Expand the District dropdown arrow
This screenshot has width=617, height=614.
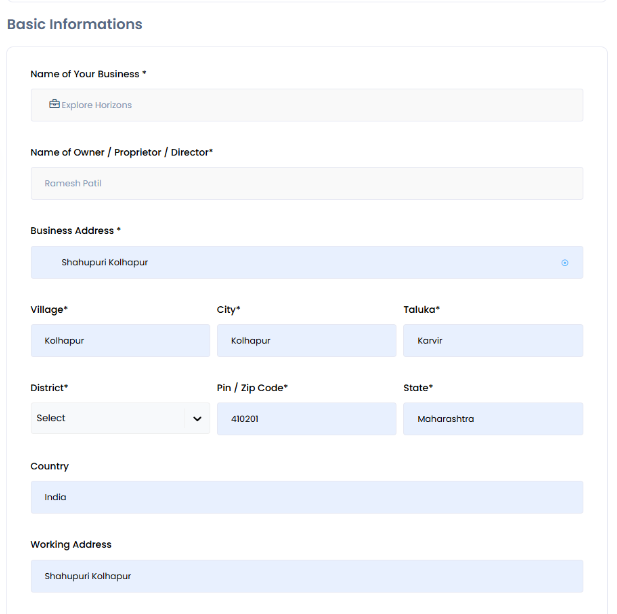(197, 419)
